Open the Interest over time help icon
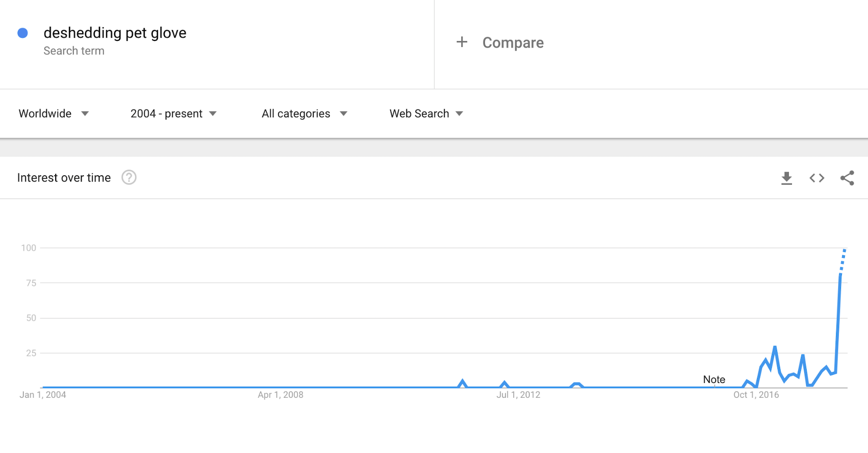The width and height of the screenshot is (868, 453). [x=129, y=178]
